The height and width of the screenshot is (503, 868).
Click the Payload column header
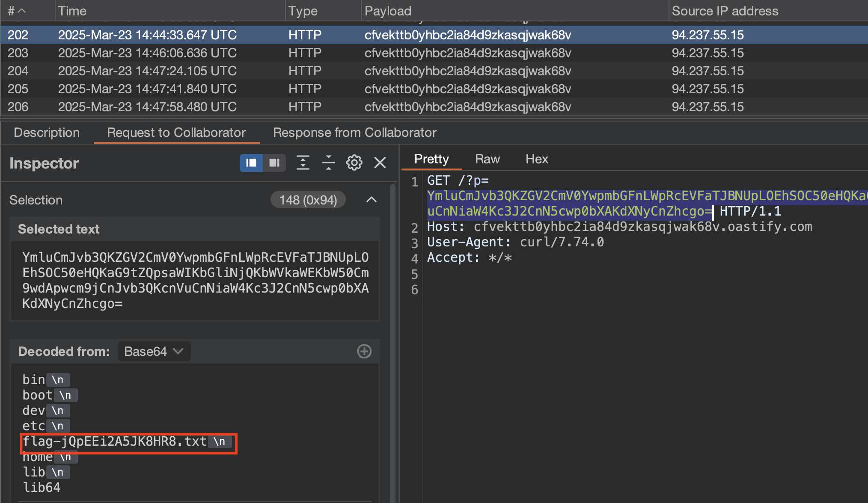point(388,11)
